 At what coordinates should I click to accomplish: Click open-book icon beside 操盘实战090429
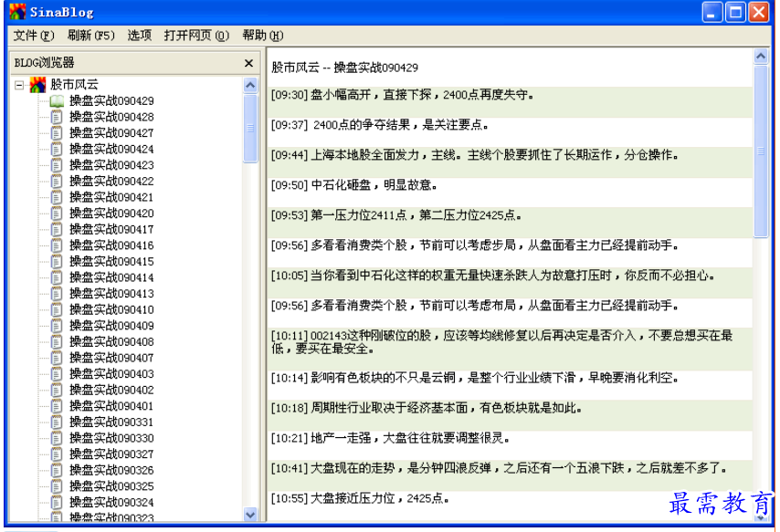[57, 101]
